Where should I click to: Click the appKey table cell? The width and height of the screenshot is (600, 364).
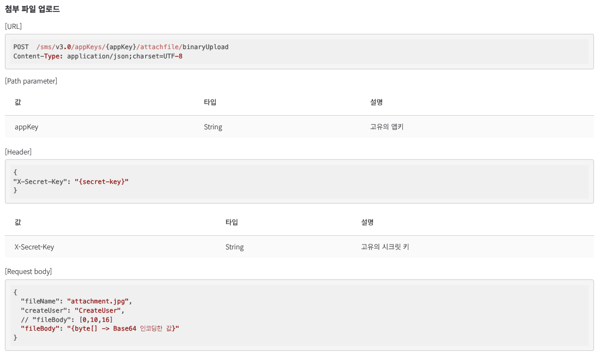pos(26,127)
